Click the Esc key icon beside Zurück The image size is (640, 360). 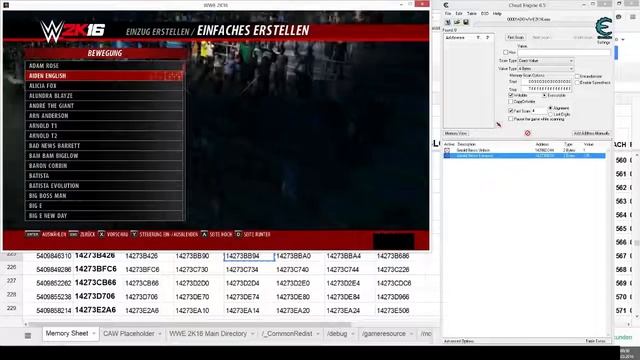pyautogui.click(x=73, y=234)
